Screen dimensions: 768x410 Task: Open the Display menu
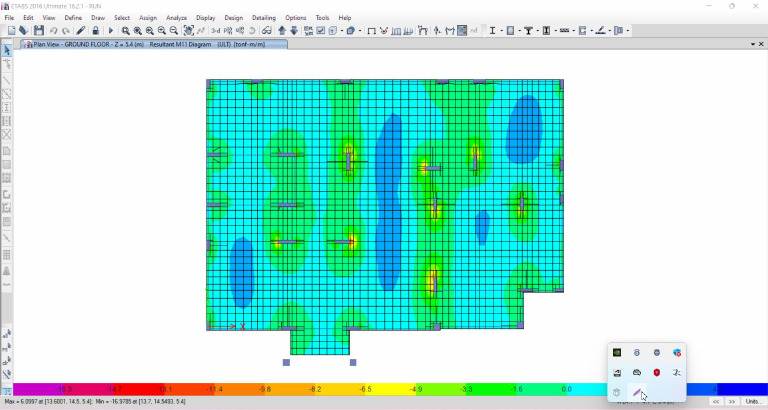coord(205,18)
